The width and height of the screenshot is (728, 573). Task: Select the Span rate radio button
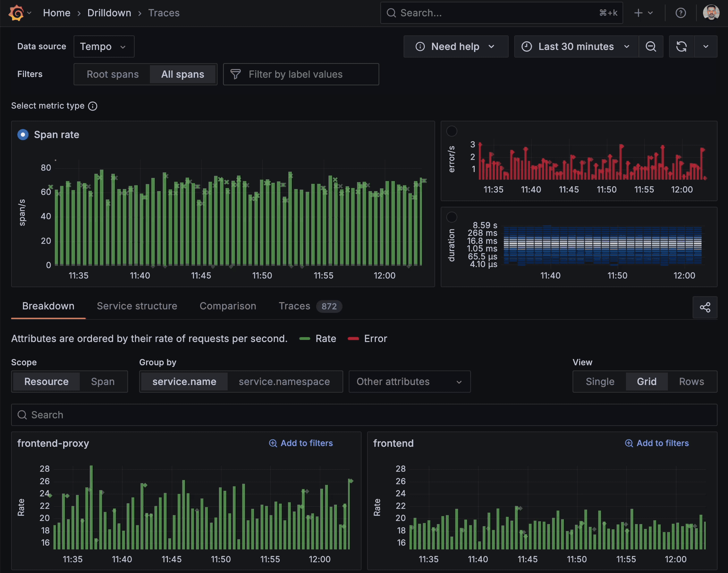(23, 135)
